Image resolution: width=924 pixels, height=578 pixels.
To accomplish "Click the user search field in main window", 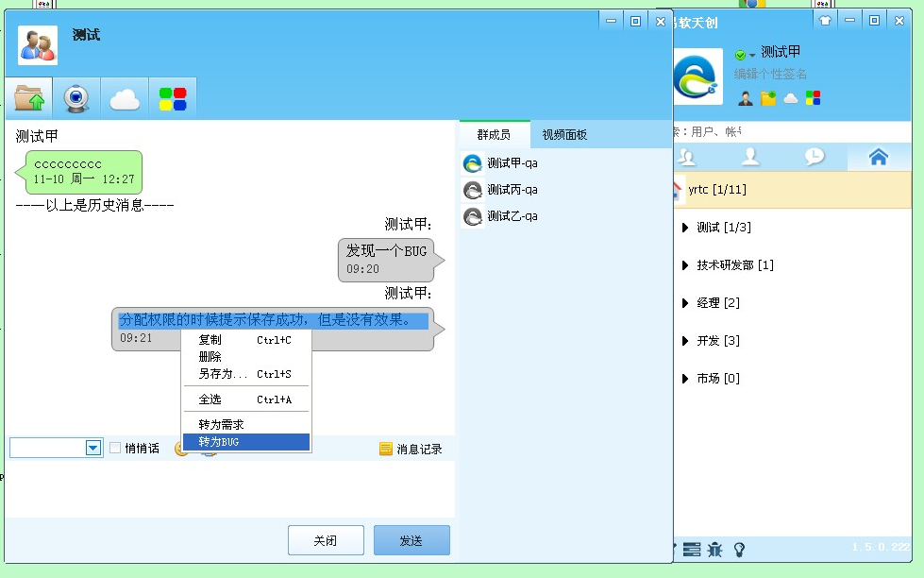I will [x=793, y=131].
